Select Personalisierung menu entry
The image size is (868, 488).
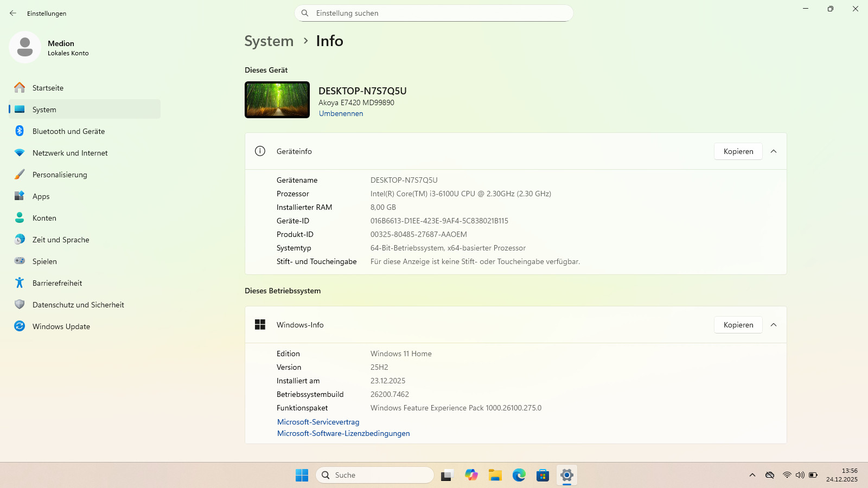coord(85,174)
